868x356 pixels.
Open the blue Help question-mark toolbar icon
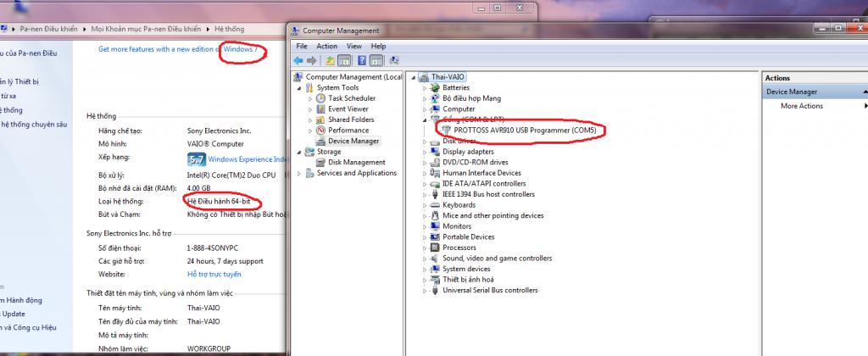362,60
